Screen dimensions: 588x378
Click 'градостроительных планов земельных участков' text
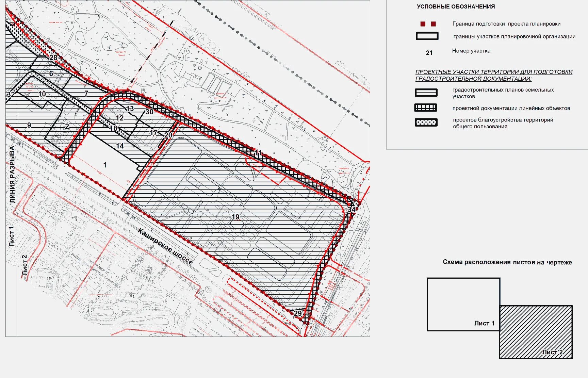[x=503, y=93]
